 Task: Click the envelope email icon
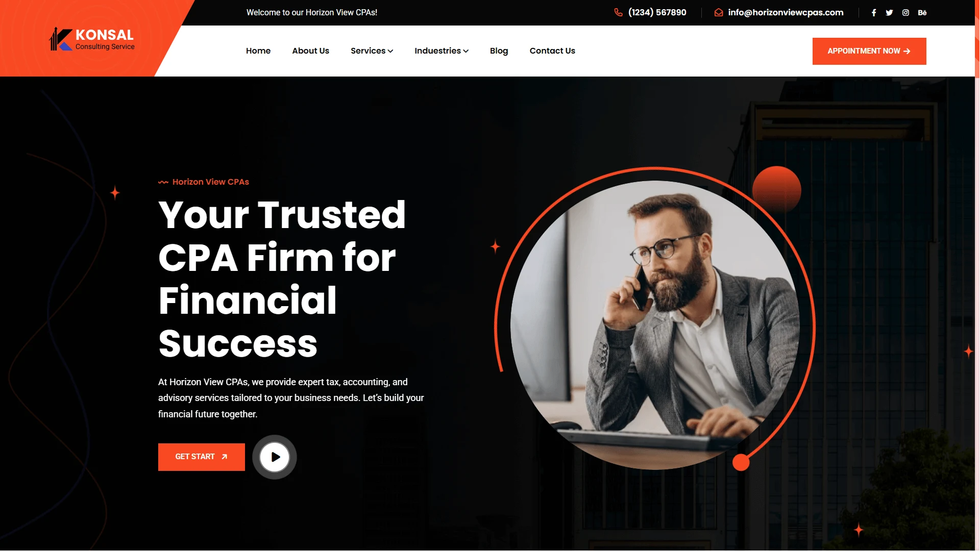coord(719,12)
